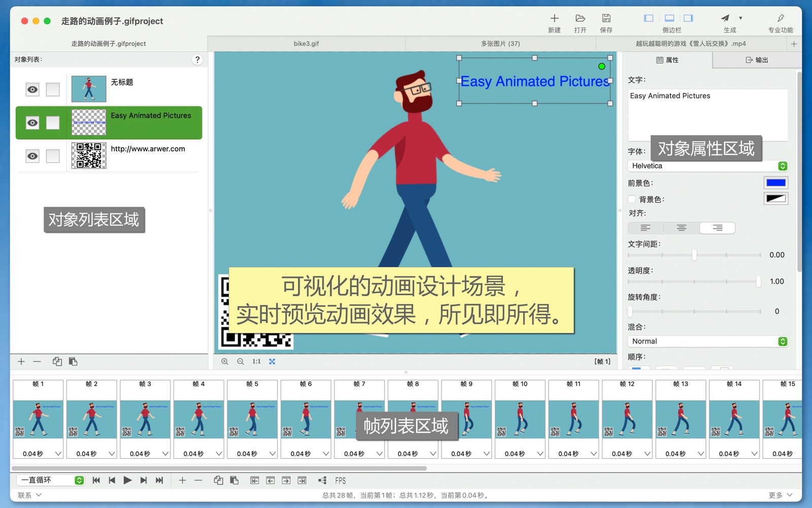
Task: Click the 保存 (Save) toolbar icon
Action: point(606,19)
